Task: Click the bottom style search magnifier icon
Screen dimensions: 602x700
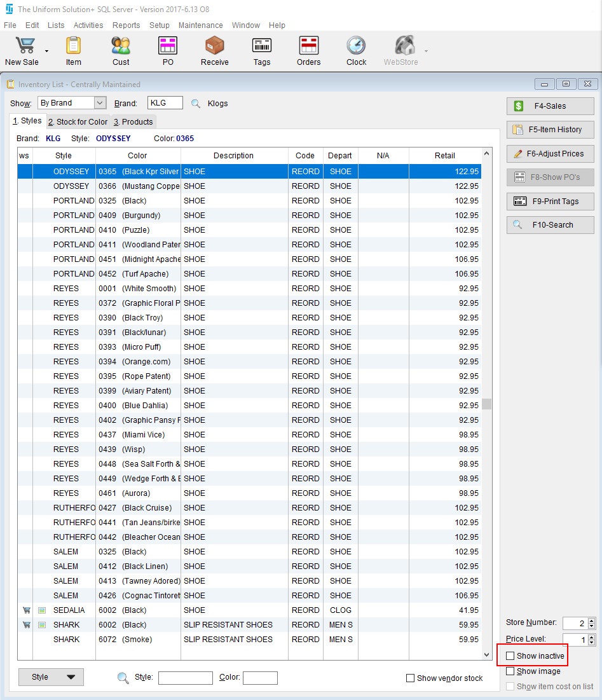Action: (123, 678)
